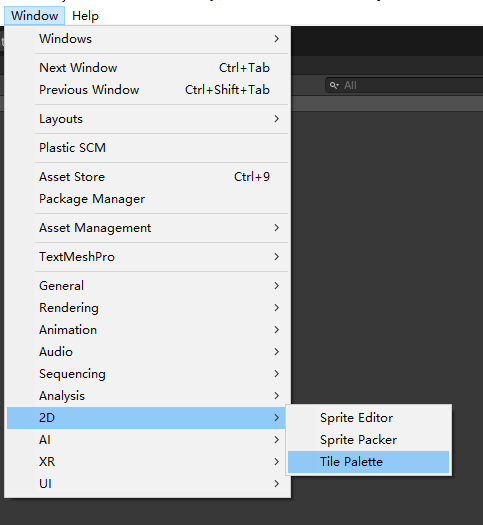
Task: Open the Help menu
Action: [85, 16]
